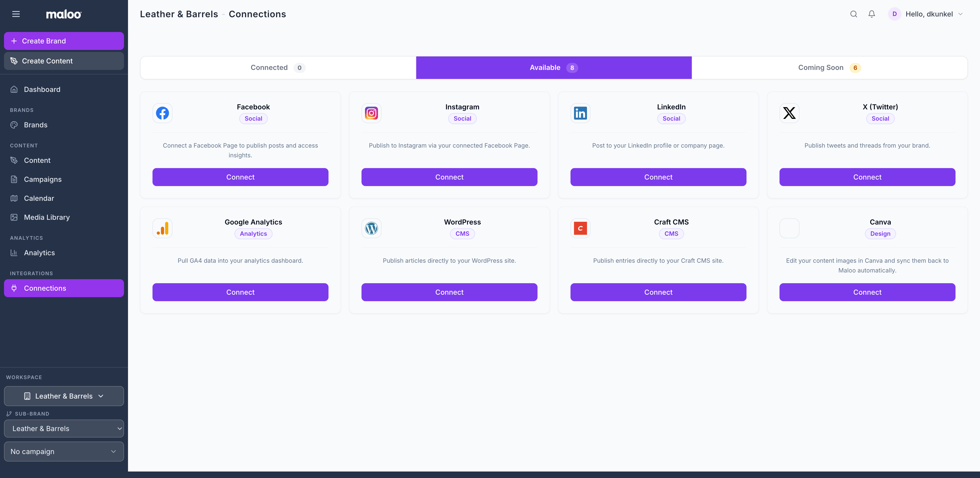Click the Craft CMS logo icon
Image resolution: width=980 pixels, height=478 pixels.
click(580, 228)
